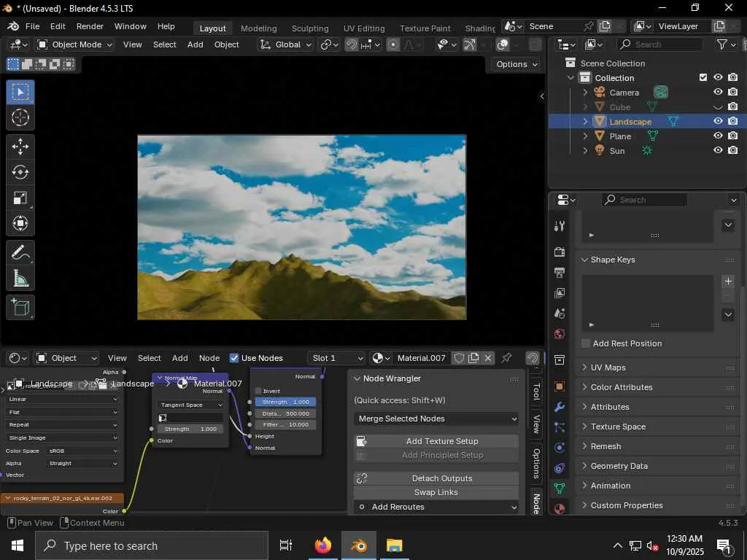Activate the Annotate pencil tool
The width and height of the screenshot is (747, 560).
[x=20, y=253]
